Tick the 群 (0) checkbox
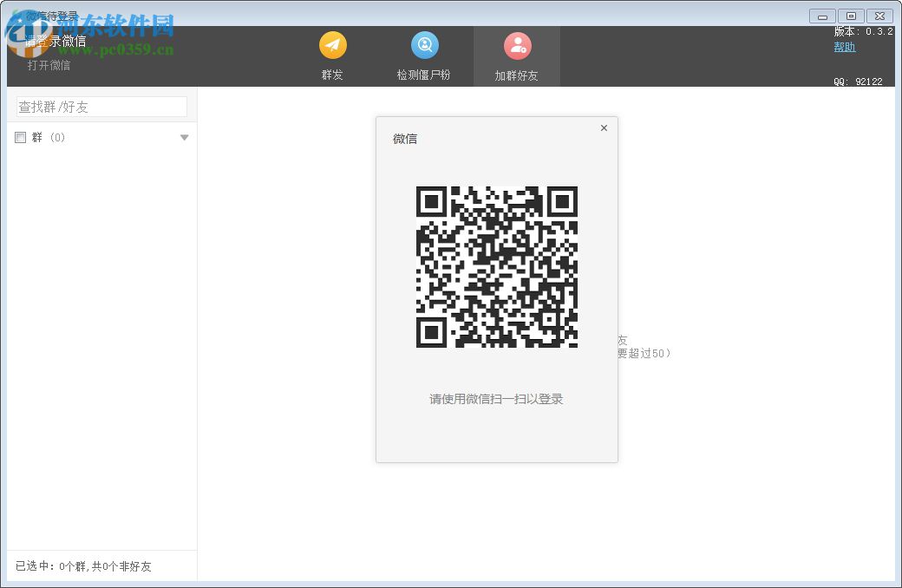This screenshot has height=588, width=902. point(20,138)
